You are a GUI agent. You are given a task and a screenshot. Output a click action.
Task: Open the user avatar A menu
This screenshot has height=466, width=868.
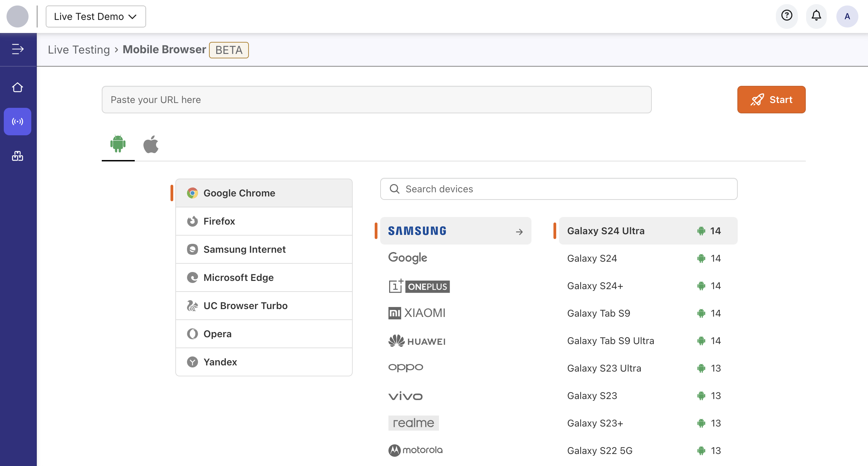coord(847,16)
